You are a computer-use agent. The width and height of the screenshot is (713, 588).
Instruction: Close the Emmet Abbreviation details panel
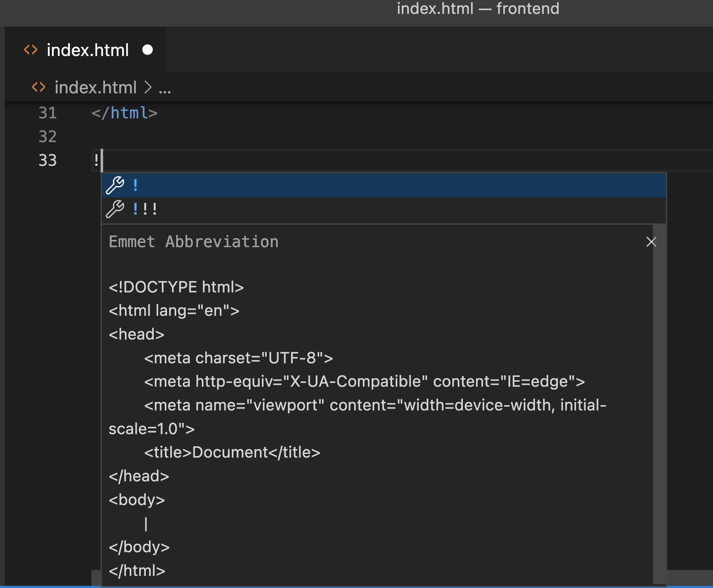point(651,242)
